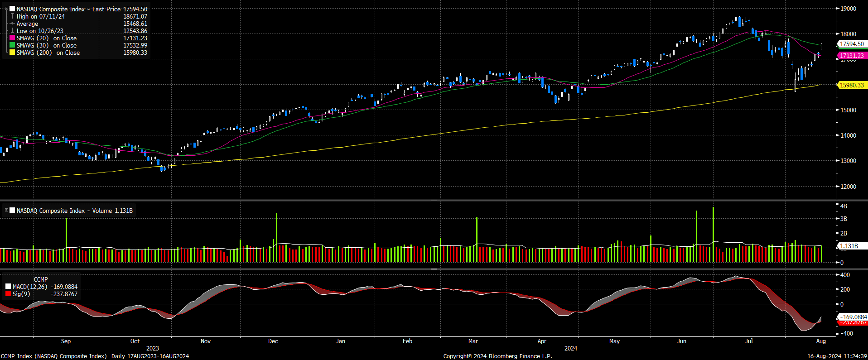Click the white 17594.50 last price axis tag

coord(852,44)
